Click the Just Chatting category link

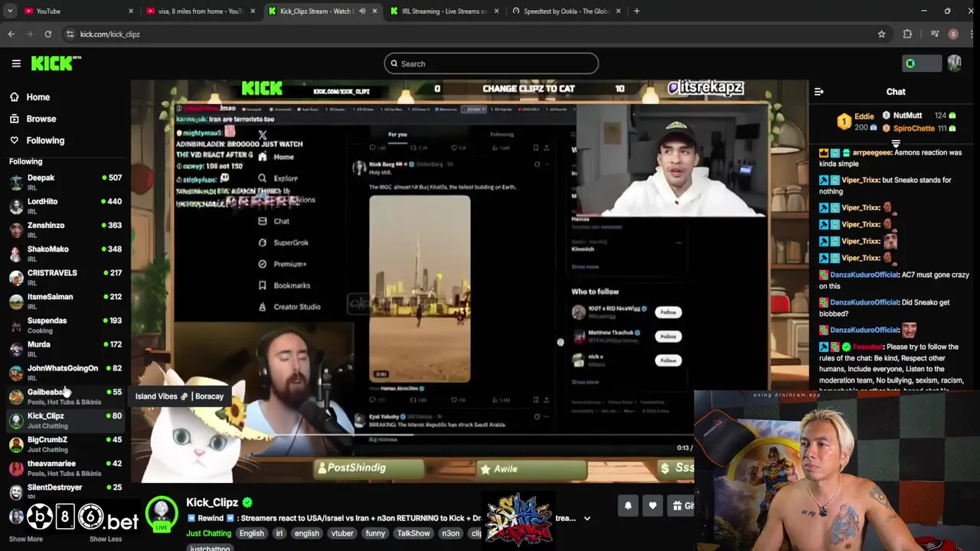208,533
